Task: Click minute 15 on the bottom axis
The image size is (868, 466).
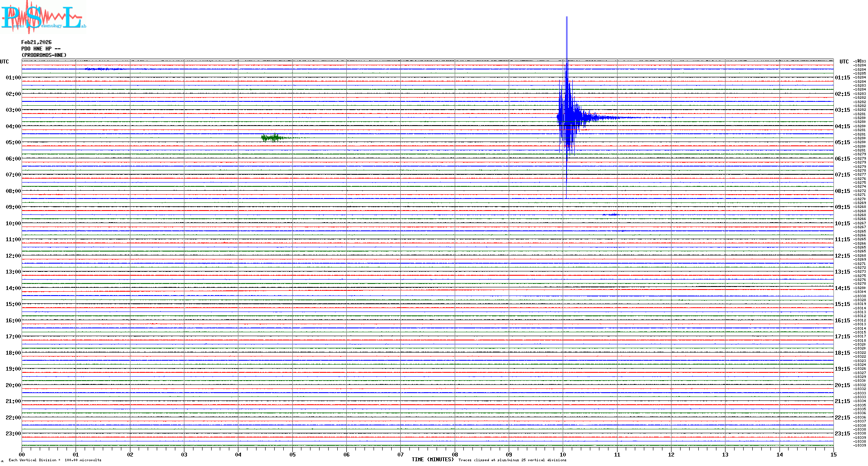Action: click(x=833, y=454)
